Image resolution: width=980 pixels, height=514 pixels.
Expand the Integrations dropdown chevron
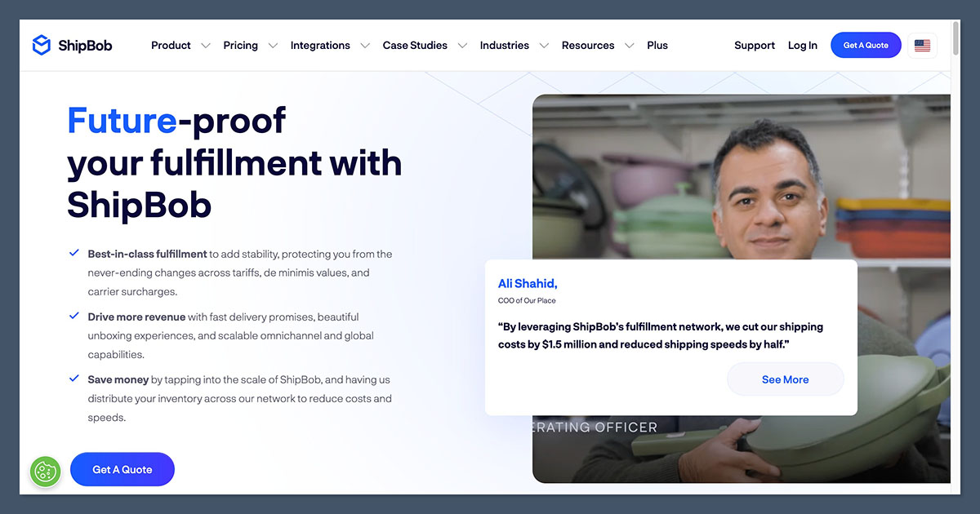coord(365,46)
